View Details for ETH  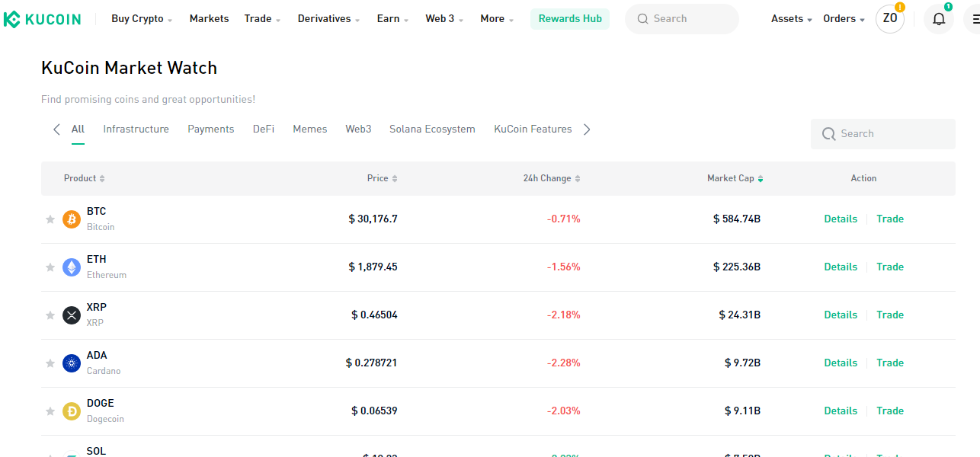tap(841, 267)
